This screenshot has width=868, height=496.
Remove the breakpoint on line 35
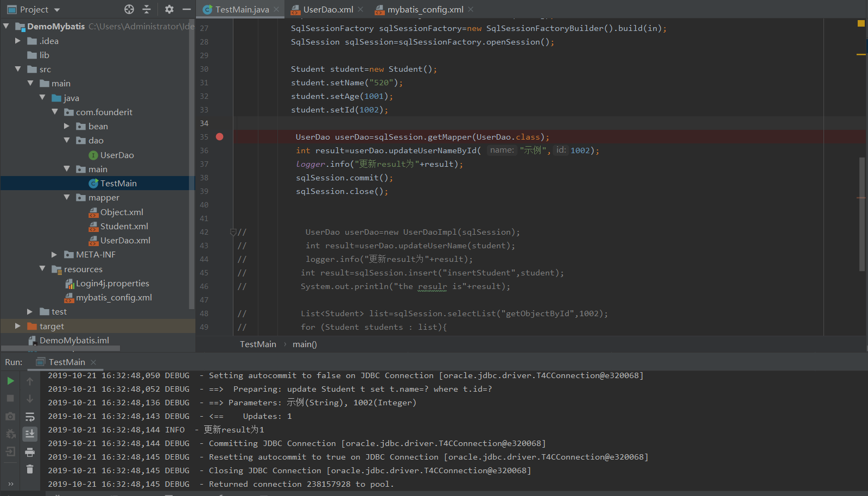click(219, 137)
